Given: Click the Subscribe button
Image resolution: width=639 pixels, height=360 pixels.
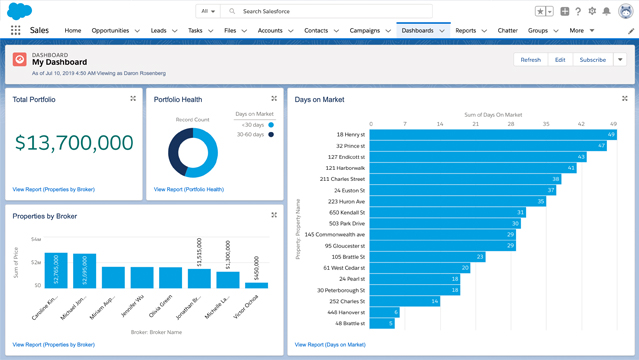Looking at the screenshot, I should 593,60.
